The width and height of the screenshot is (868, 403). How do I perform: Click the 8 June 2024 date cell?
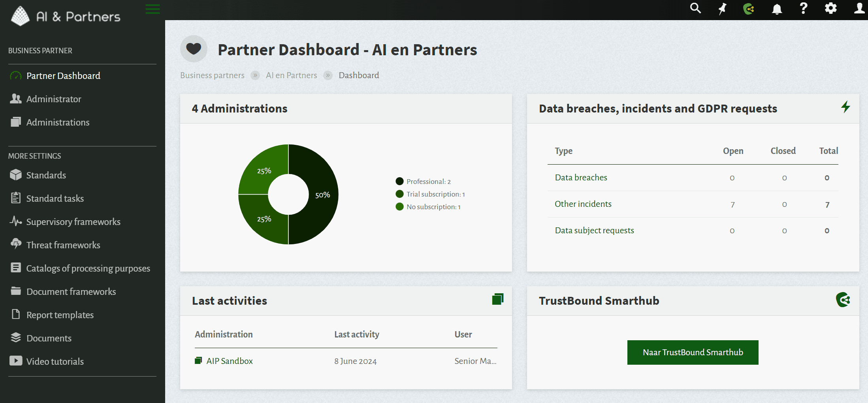point(356,361)
